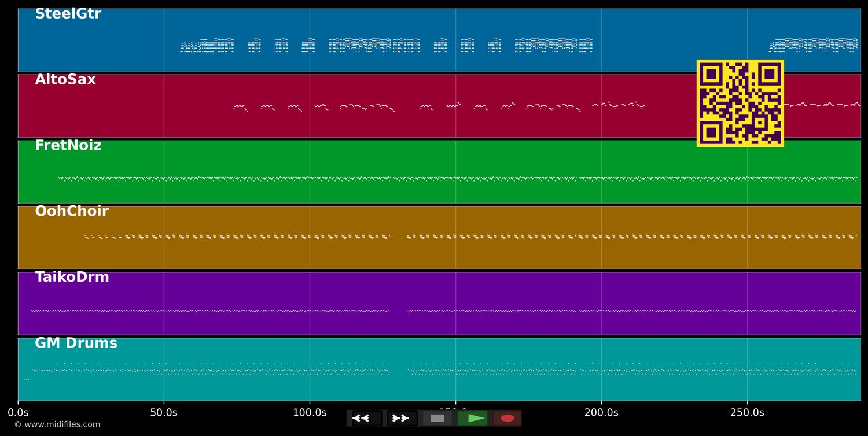Screen dimensions: 868x436
Task: Jump to the 0.0s timeline start
Action: 18,413
